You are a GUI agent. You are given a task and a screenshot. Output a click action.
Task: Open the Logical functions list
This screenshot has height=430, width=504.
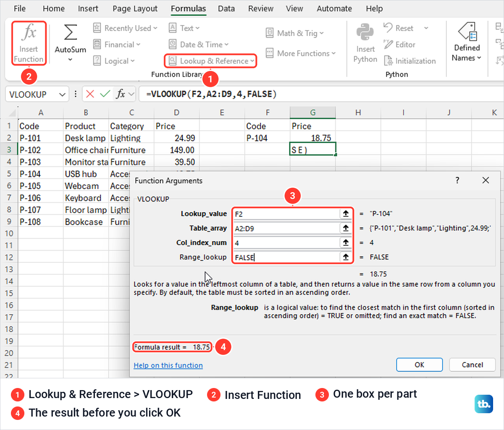[x=114, y=61]
